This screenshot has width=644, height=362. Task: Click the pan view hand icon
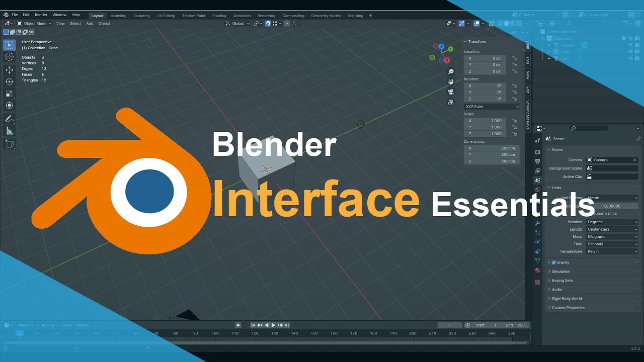pos(451,81)
